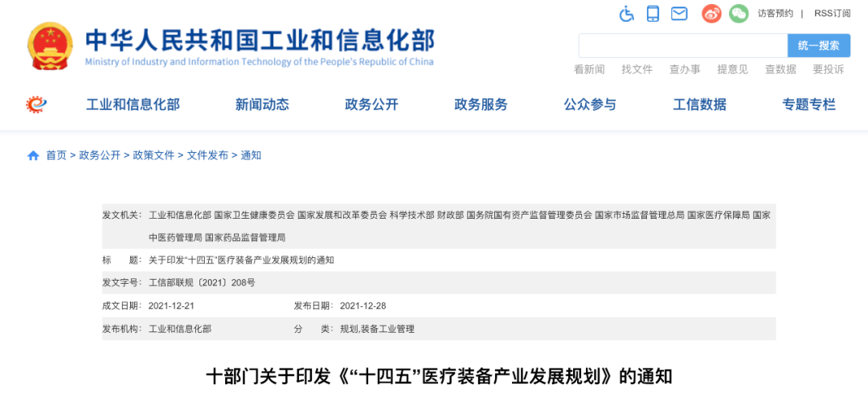Click document number 工信部联规〔2021〕208号

(x=202, y=282)
